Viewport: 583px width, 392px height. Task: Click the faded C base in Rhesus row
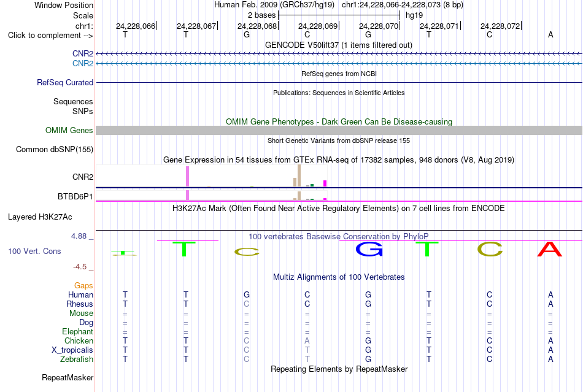point(247,304)
